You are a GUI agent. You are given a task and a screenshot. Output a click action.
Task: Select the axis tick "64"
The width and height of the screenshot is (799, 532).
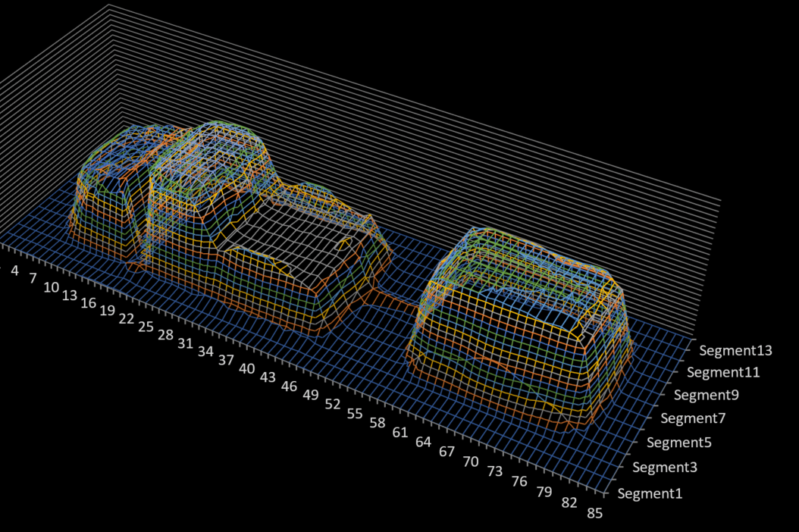pyautogui.click(x=423, y=441)
